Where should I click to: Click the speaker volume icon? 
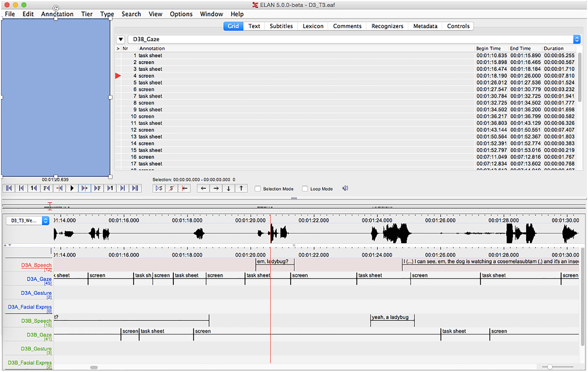coord(345,188)
